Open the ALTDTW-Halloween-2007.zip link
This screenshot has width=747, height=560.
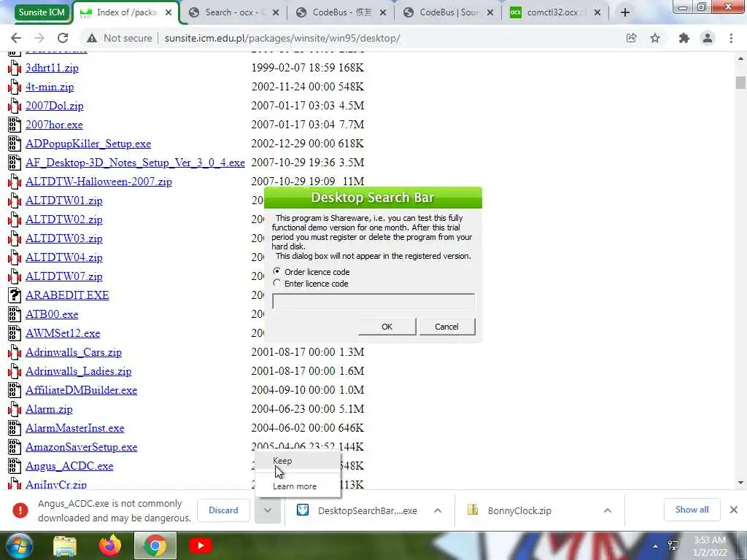(98, 182)
